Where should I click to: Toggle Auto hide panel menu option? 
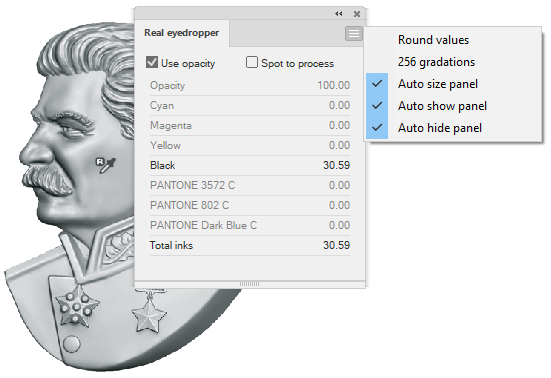click(440, 128)
